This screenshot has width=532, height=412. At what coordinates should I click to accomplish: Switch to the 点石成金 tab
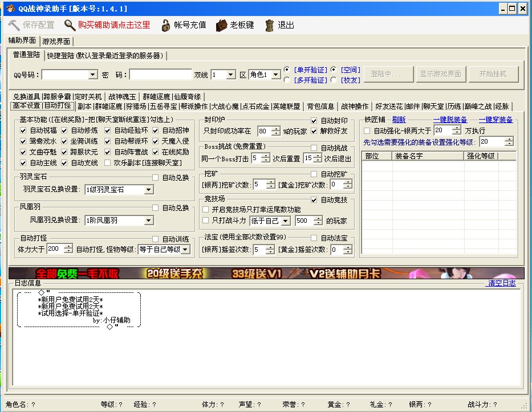pyautogui.click(x=255, y=107)
